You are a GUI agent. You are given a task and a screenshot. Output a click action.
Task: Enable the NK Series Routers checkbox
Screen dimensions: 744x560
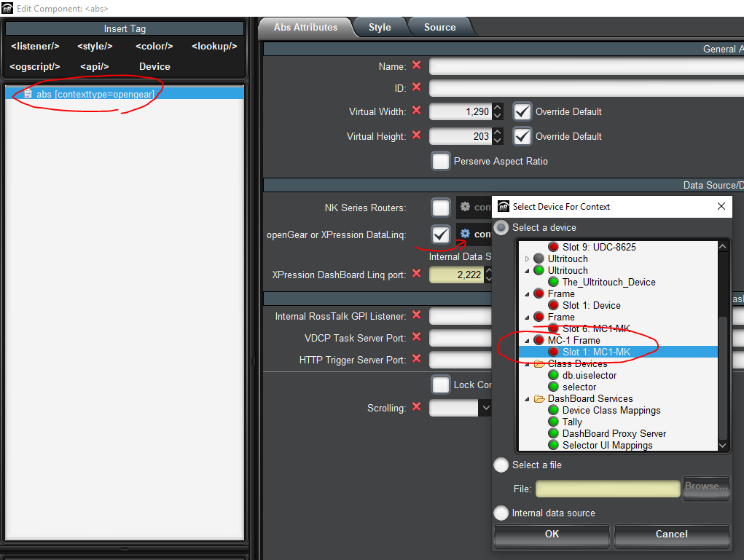pyautogui.click(x=440, y=208)
